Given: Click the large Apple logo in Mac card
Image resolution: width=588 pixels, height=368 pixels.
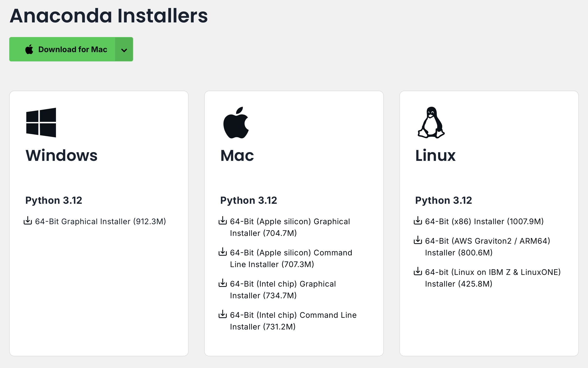Looking at the screenshot, I should click(x=236, y=123).
